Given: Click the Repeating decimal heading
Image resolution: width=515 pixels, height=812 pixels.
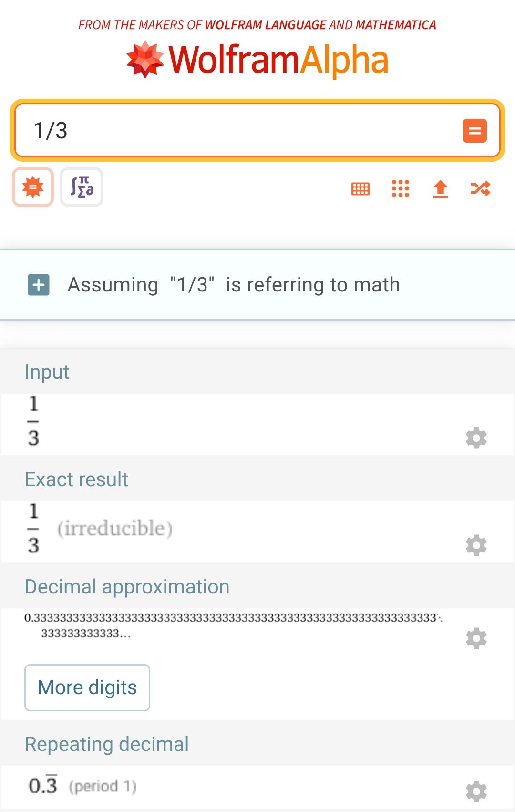Looking at the screenshot, I should [x=107, y=744].
